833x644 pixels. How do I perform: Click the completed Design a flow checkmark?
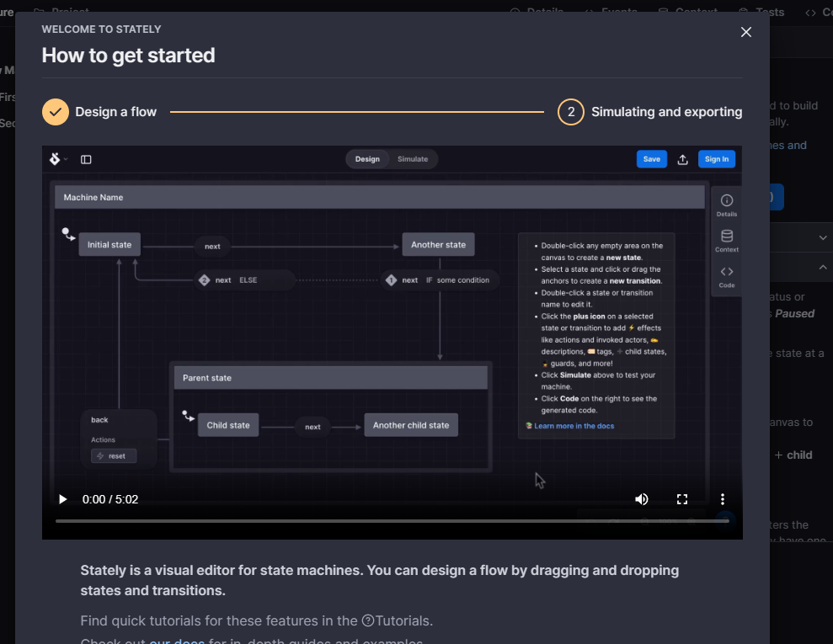coord(55,111)
